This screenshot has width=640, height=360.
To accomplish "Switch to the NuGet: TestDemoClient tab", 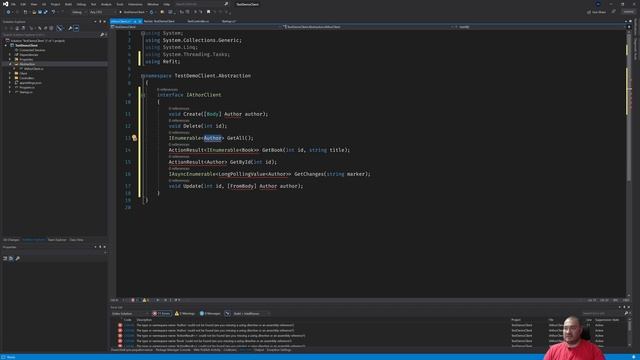I will click(x=159, y=21).
